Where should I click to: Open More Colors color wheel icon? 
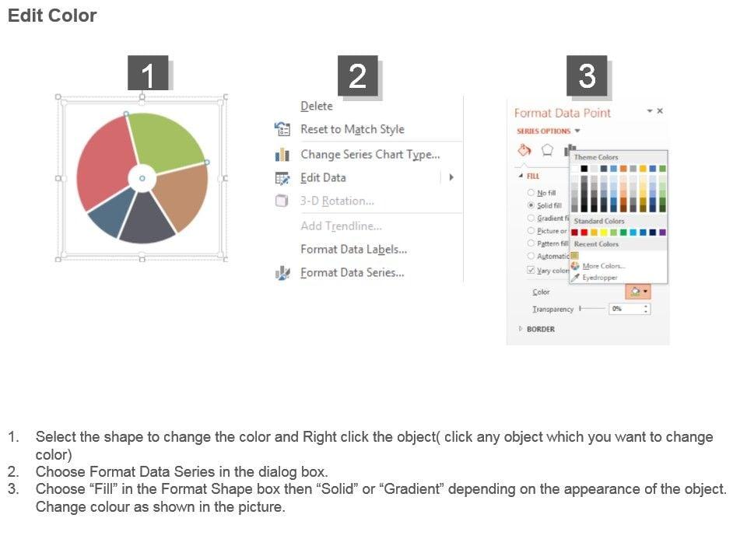tap(575, 266)
